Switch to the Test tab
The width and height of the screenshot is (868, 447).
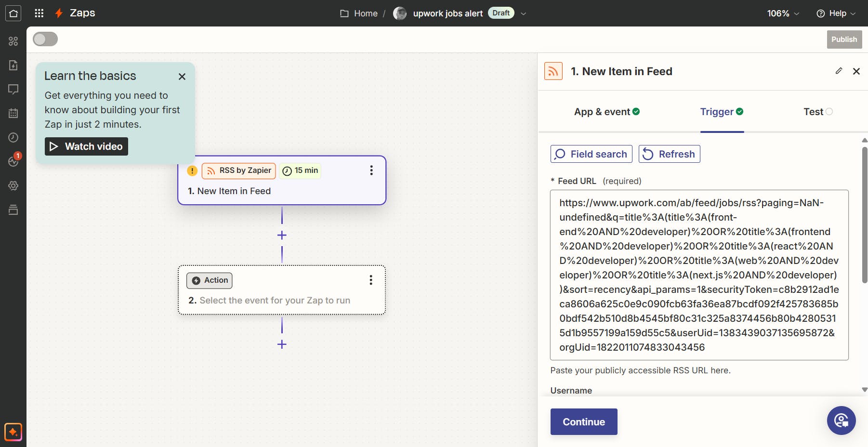(x=818, y=112)
